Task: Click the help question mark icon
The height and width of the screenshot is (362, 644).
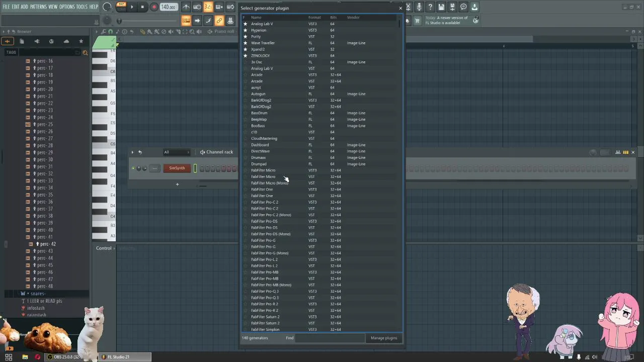Action: pyautogui.click(x=430, y=7)
